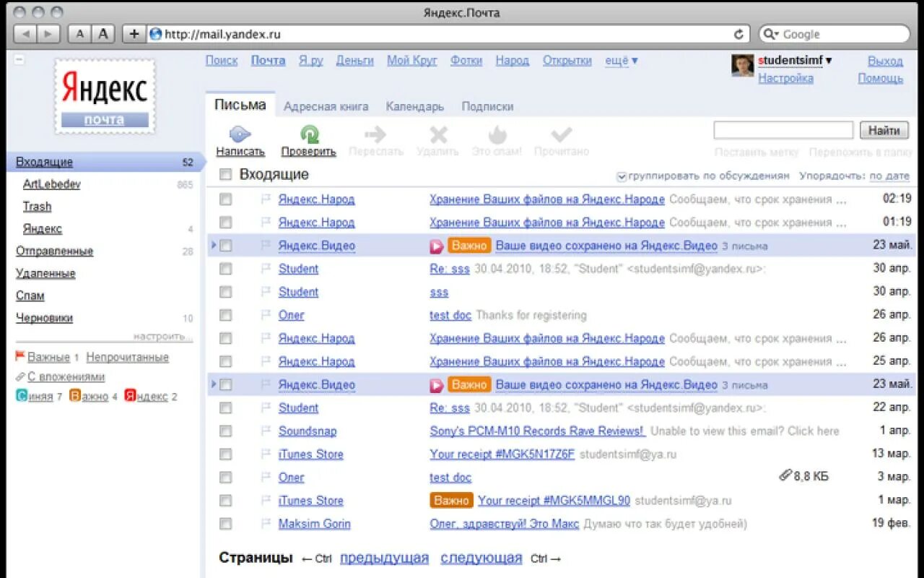Click the Выход logout link
The width and height of the screenshot is (924, 578).
[x=885, y=61]
